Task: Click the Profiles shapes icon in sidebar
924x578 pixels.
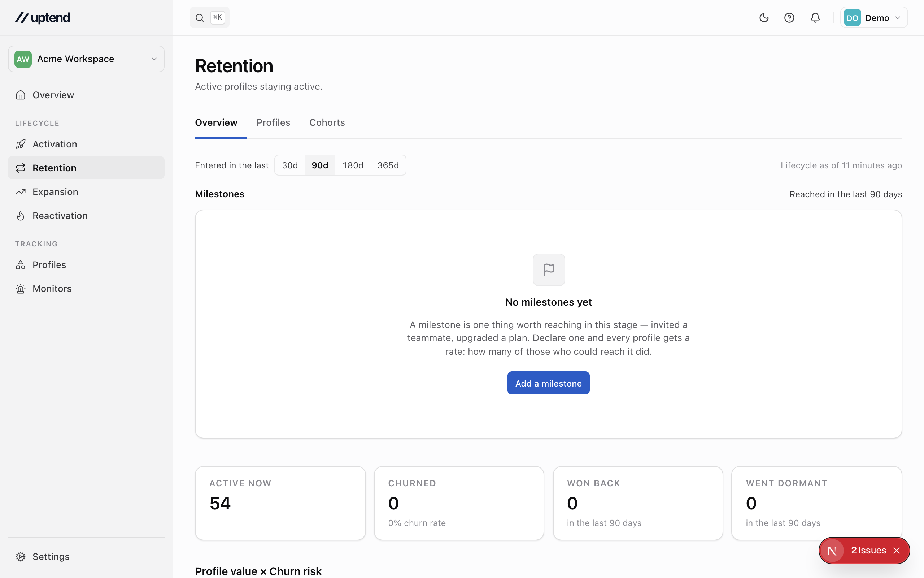Action: click(21, 265)
